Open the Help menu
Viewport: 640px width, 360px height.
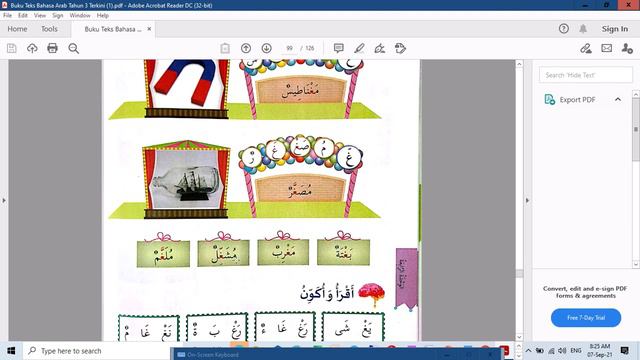pos(102,15)
